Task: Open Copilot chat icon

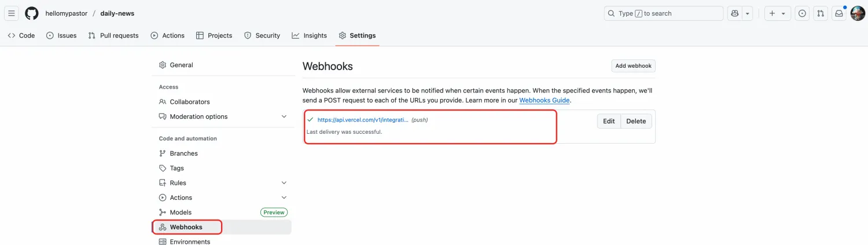Action: [x=735, y=13]
